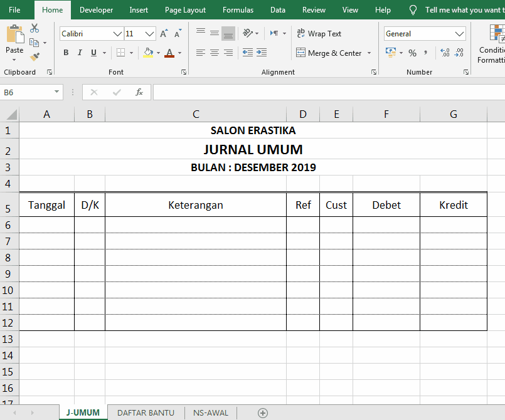Select the Format Painter brush
The image size is (505, 420).
click(35, 57)
